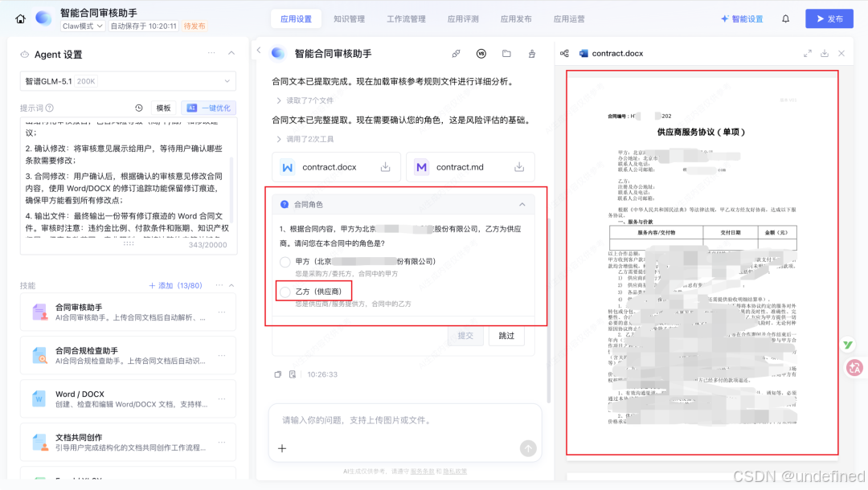Expand 读取了7个文件 details
This screenshot has height=490, width=868.
click(305, 100)
